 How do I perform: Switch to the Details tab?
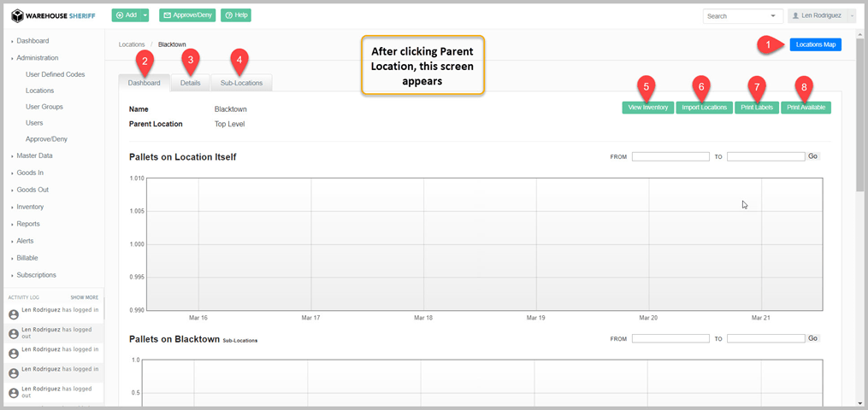(x=191, y=83)
